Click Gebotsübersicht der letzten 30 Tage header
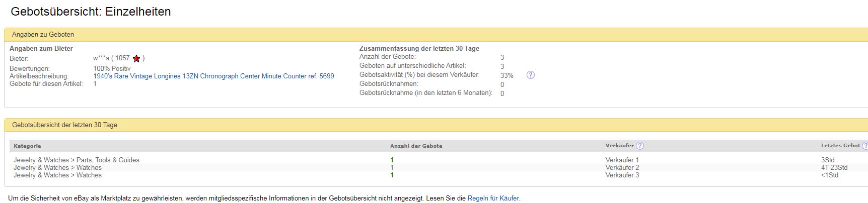The width and height of the screenshot is (868, 203). (x=64, y=125)
